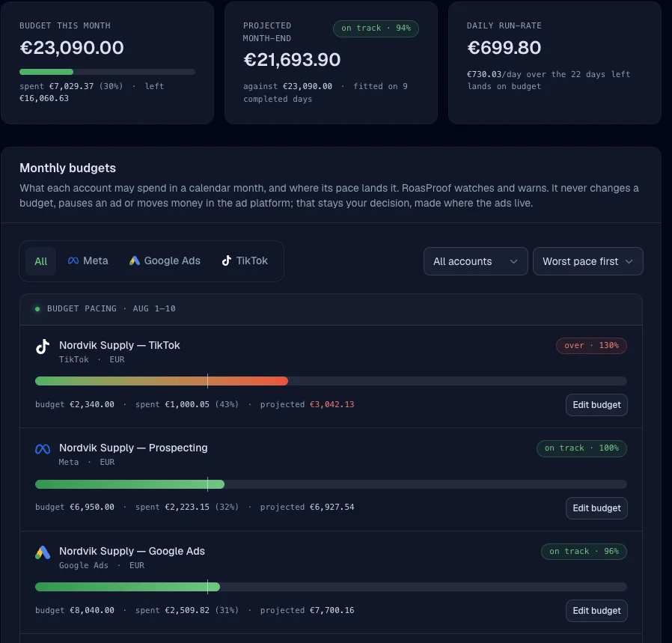The width and height of the screenshot is (672, 643).
Task: Click the €699.80 daily run-rate value
Action: (504, 48)
